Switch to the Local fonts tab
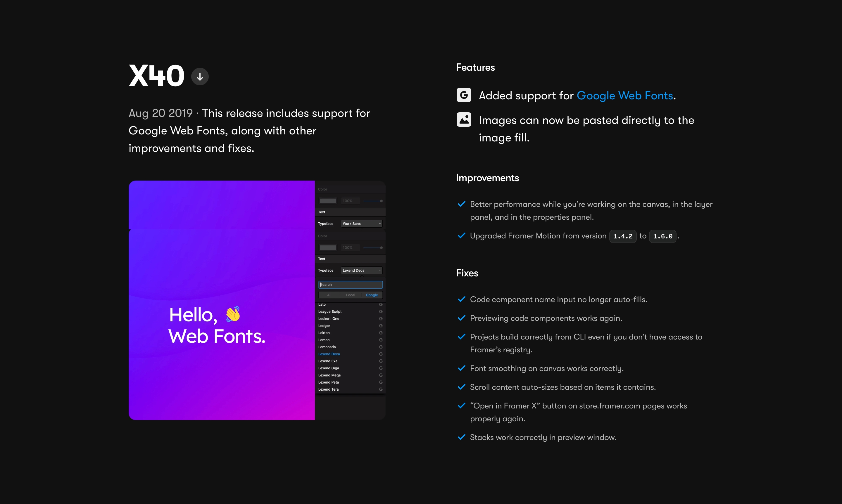Viewport: 842px width, 504px height. pos(350,295)
